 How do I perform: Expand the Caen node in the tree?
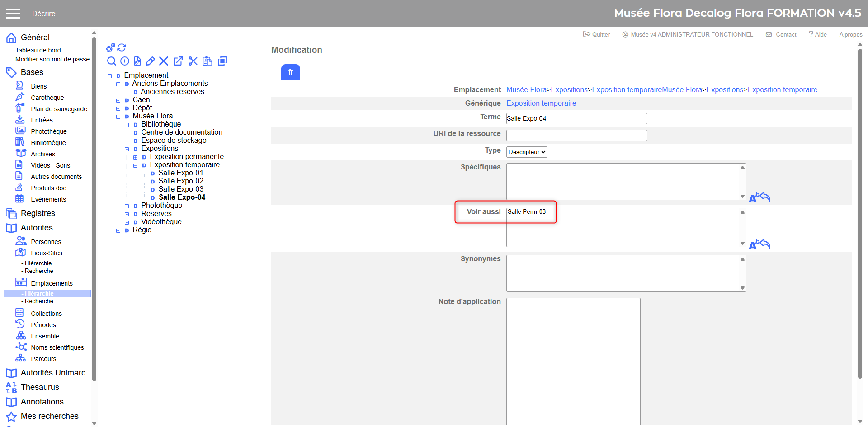click(x=118, y=100)
